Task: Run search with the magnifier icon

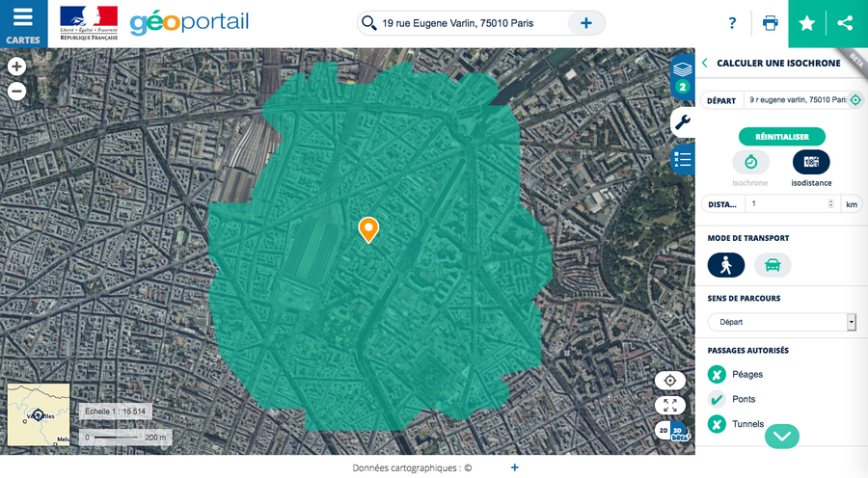Action: point(368,23)
